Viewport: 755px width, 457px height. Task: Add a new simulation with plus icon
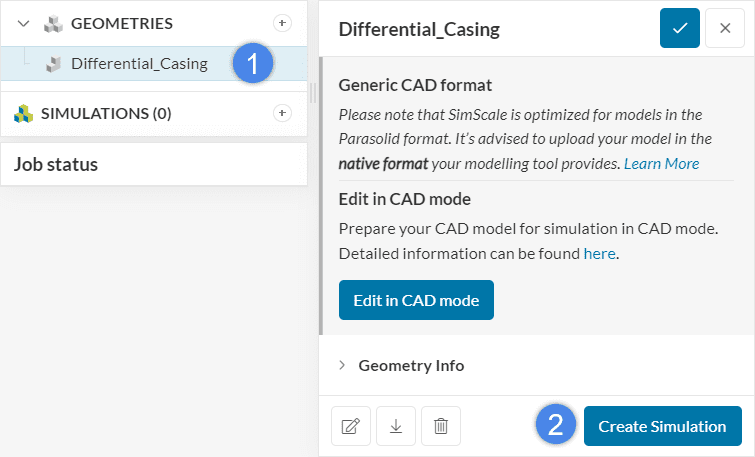282,113
